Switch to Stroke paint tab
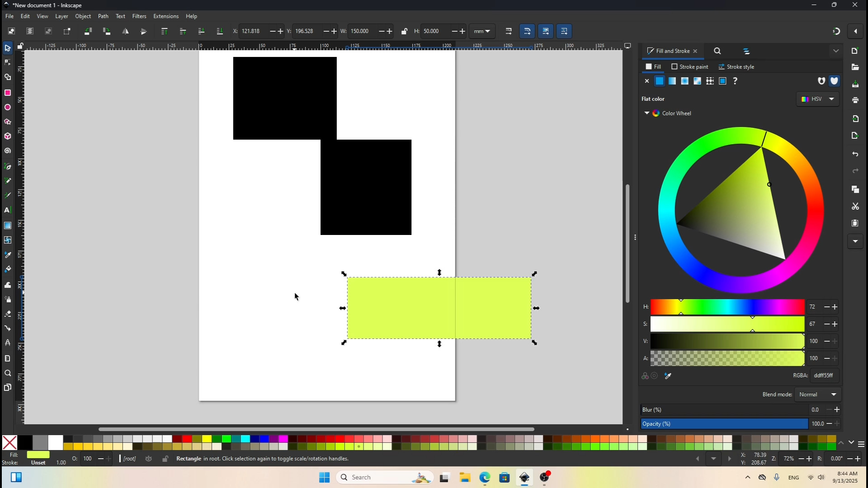Screen dimensions: 868x488 click(x=690, y=67)
